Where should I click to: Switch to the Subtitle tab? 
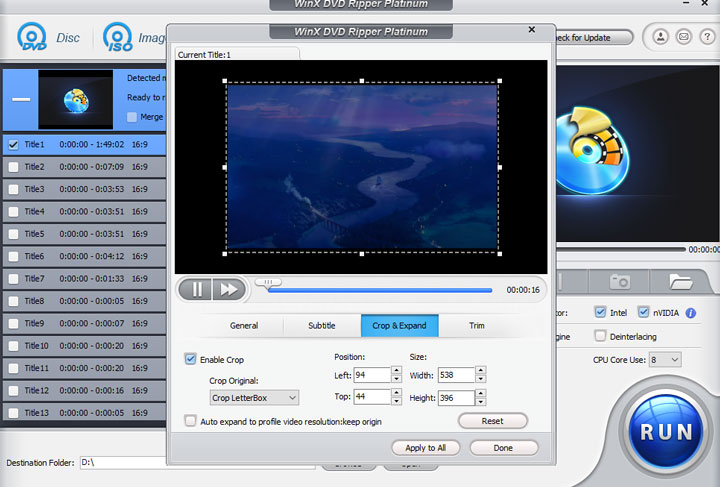(322, 326)
